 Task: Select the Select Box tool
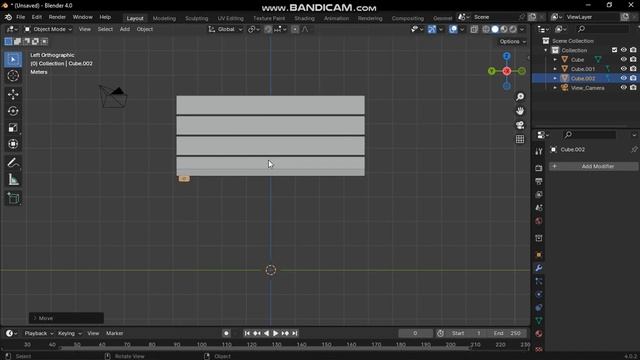(x=13, y=60)
